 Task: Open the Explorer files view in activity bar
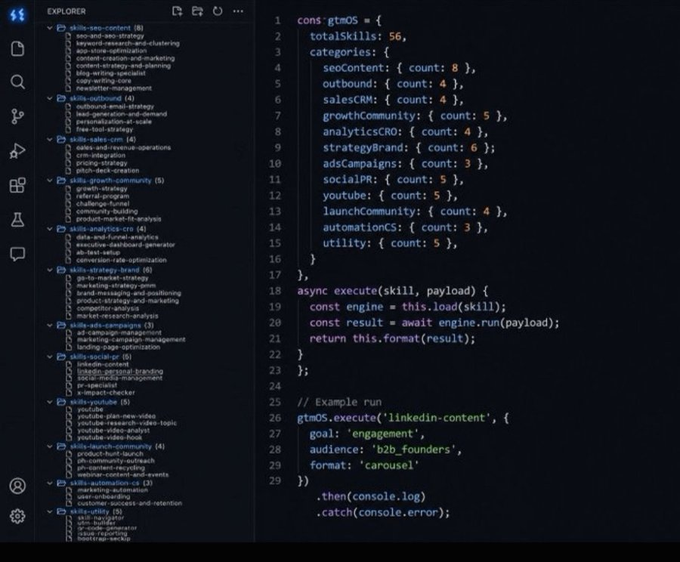[17, 49]
